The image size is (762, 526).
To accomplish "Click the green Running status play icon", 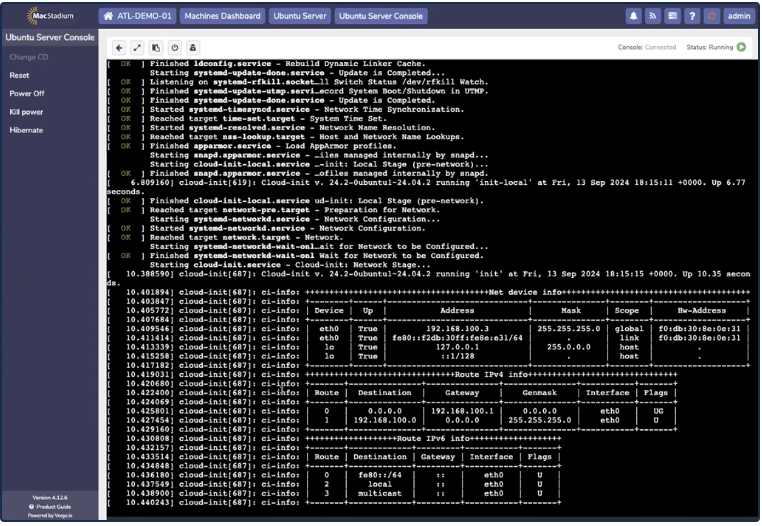I will coord(741,47).
